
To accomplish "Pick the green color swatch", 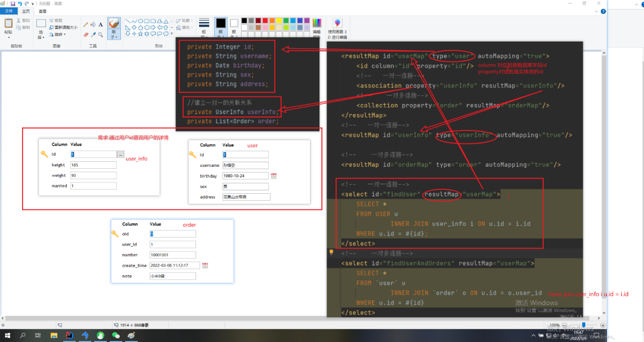I will (286, 21).
